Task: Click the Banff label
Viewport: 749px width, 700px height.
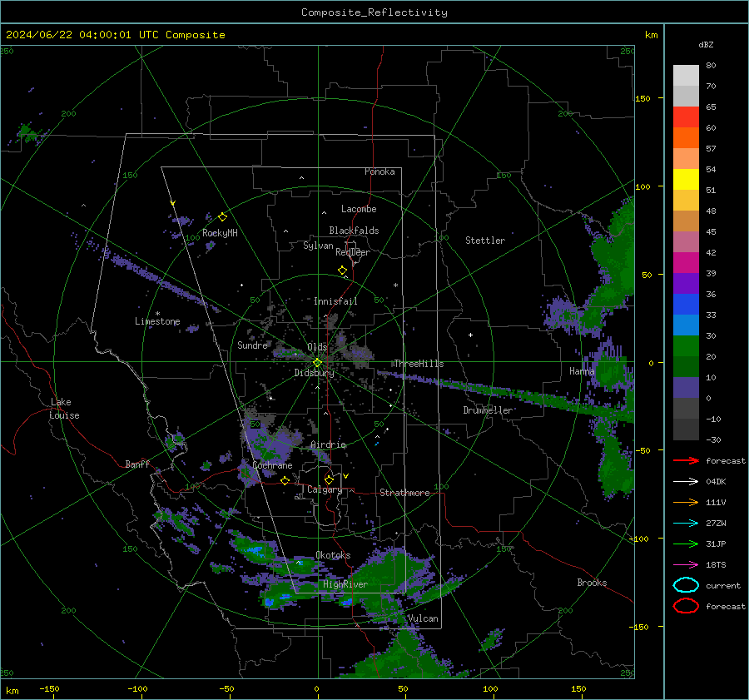Action: tap(137, 464)
